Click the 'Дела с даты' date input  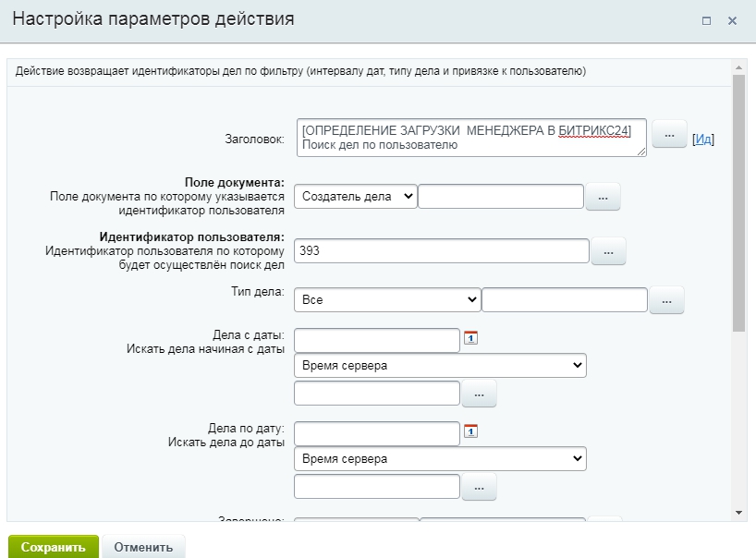point(376,340)
